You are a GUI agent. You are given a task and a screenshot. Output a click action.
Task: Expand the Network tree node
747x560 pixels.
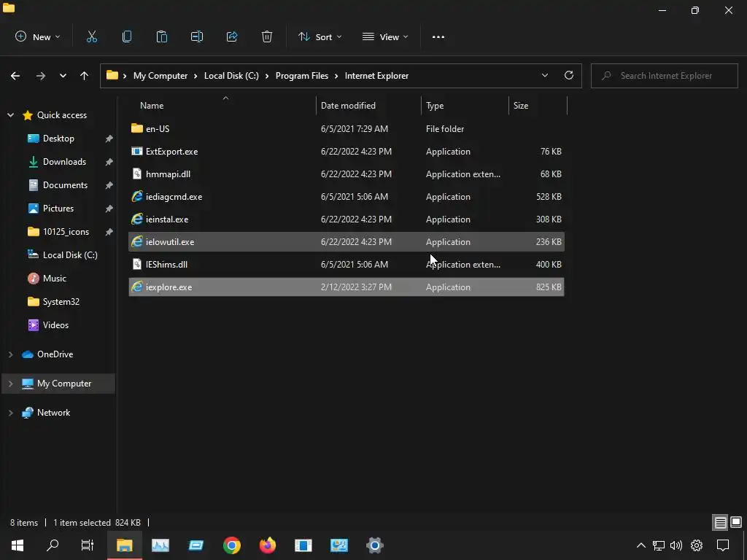[x=10, y=413]
